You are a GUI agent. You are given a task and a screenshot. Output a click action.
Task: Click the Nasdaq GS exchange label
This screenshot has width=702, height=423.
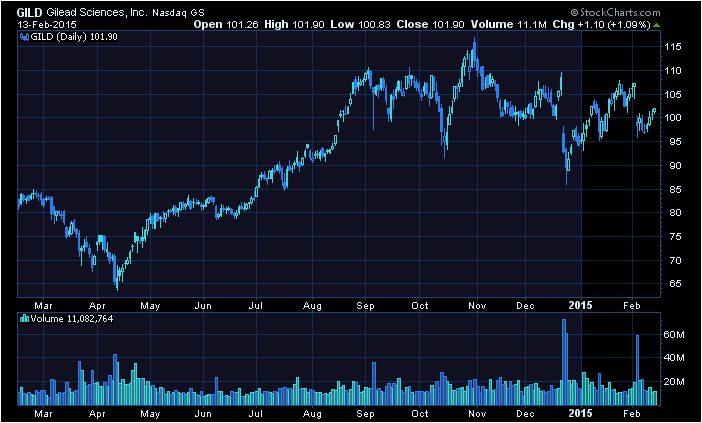tap(178, 13)
